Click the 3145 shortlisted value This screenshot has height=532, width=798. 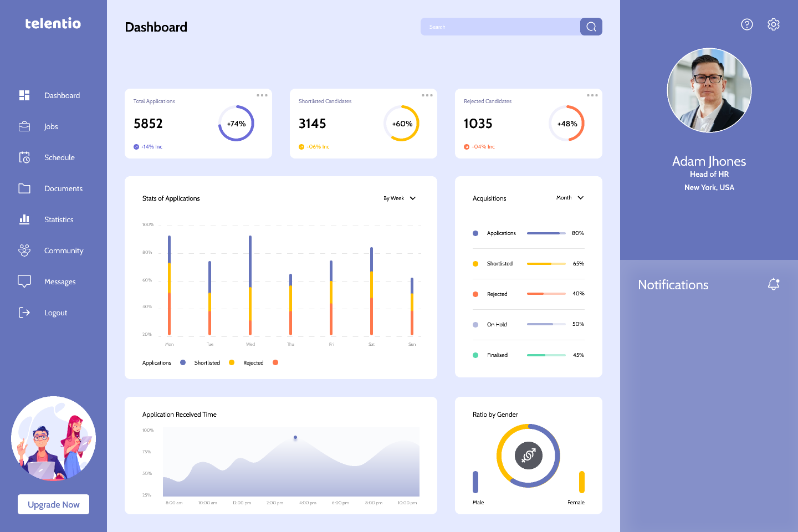coord(313,124)
